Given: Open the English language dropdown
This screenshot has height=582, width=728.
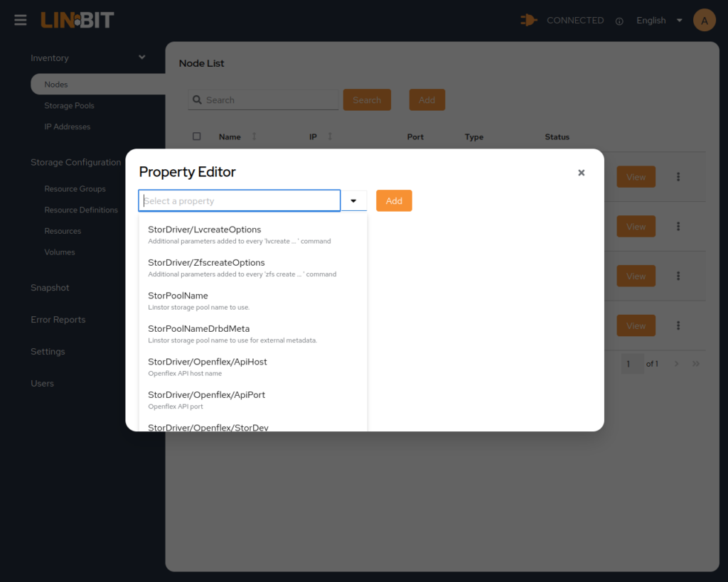Looking at the screenshot, I should [x=659, y=21].
